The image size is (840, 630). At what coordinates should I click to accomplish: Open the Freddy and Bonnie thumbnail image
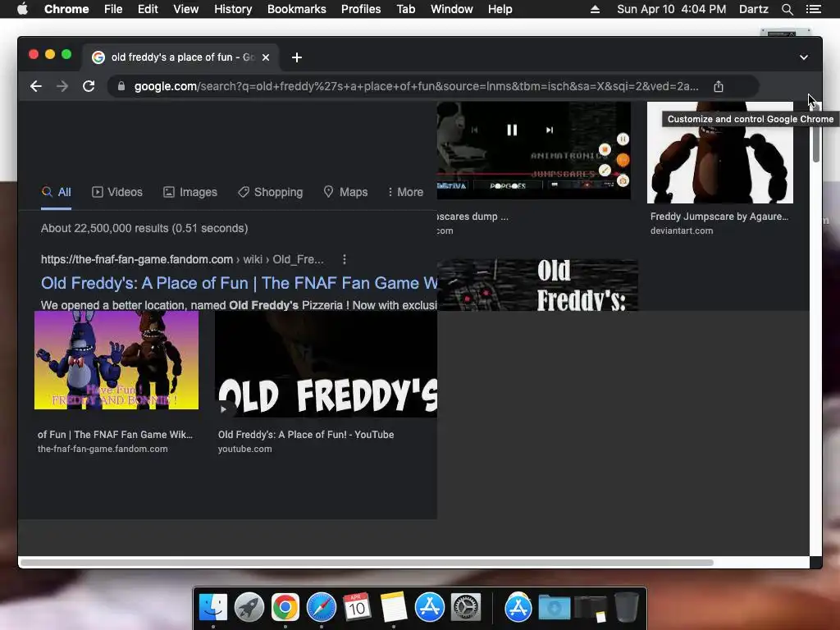(x=116, y=360)
